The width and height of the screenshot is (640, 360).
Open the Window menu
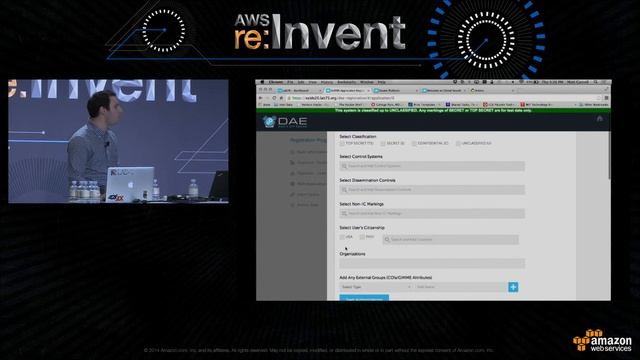367,82
